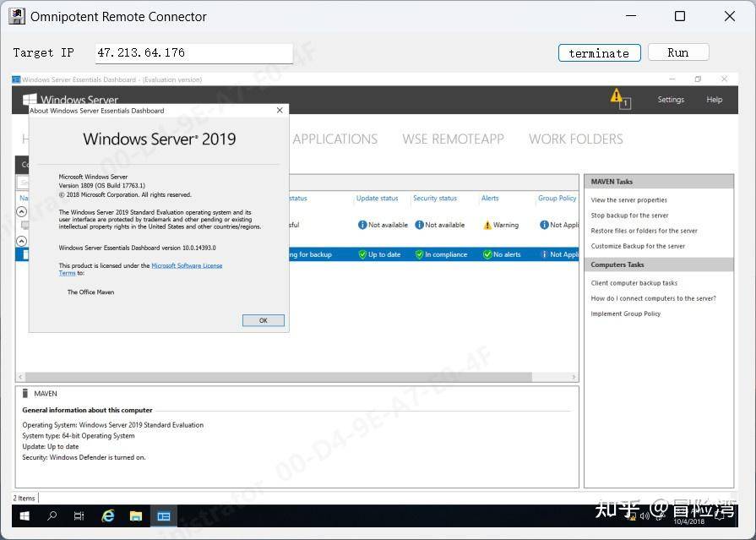
Task: Open File Explorer from the taskbar
Action: [136, 515]
